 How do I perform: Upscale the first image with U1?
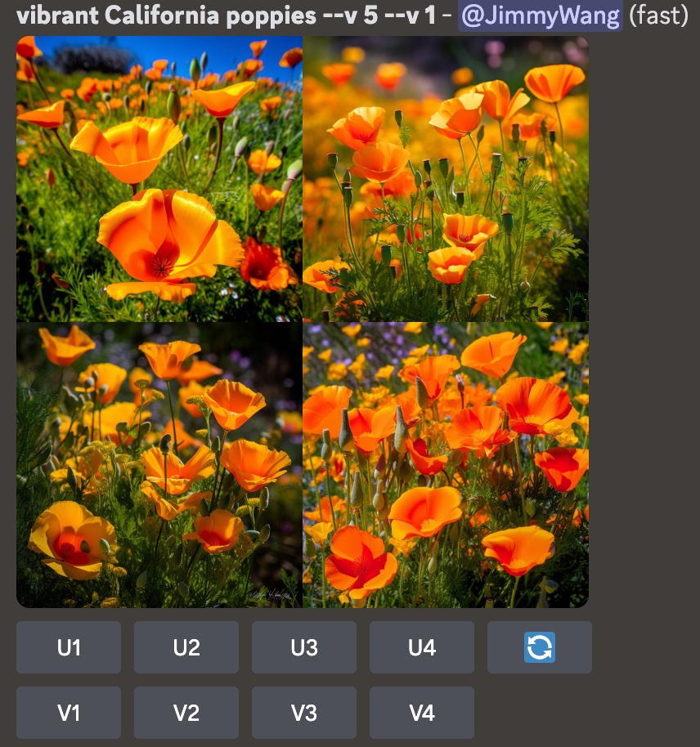click(x=69, y=647)
